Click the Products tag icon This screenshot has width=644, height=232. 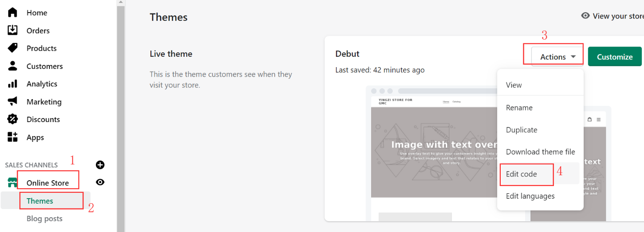click(13, 48)
